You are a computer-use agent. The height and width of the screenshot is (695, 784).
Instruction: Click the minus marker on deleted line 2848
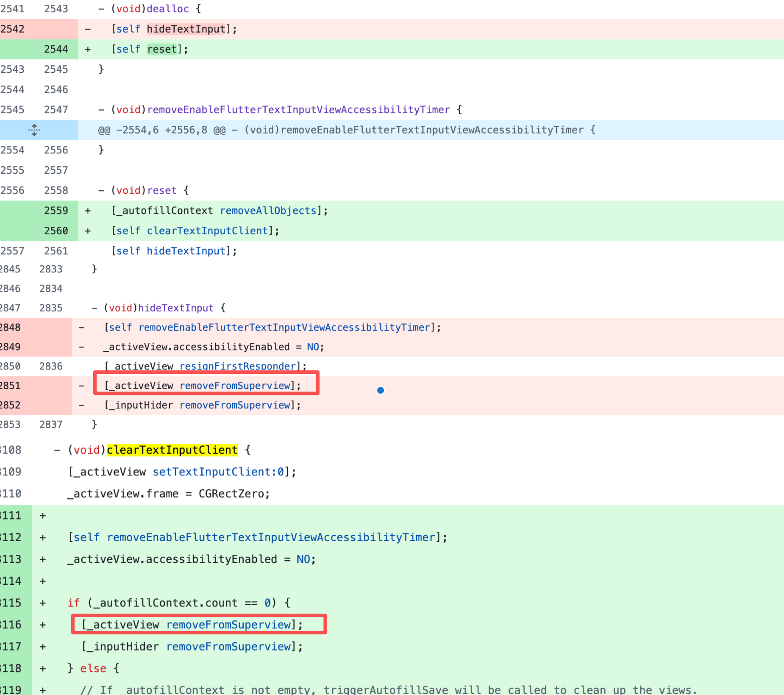tap(81, 328)
